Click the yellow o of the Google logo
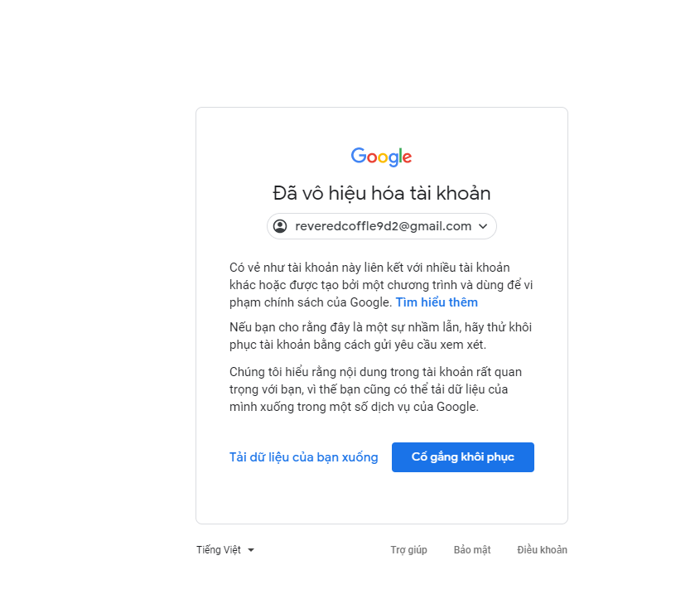Screen dimensions: 700x594 click(x=383, y=157)
